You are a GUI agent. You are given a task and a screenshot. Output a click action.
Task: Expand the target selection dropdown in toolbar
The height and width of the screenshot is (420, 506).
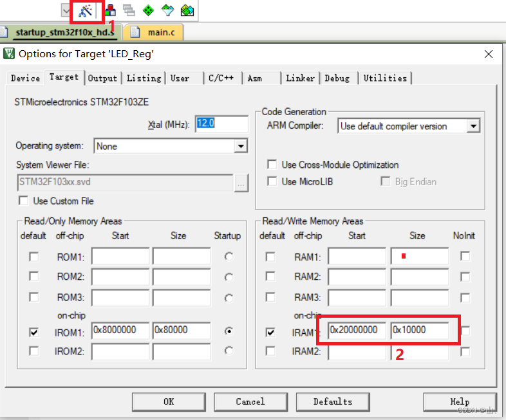tap(66, 11)
